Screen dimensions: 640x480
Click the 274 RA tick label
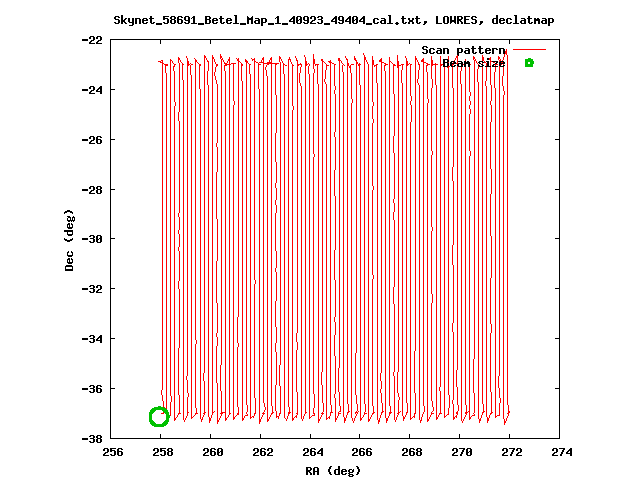pos(562,452)
